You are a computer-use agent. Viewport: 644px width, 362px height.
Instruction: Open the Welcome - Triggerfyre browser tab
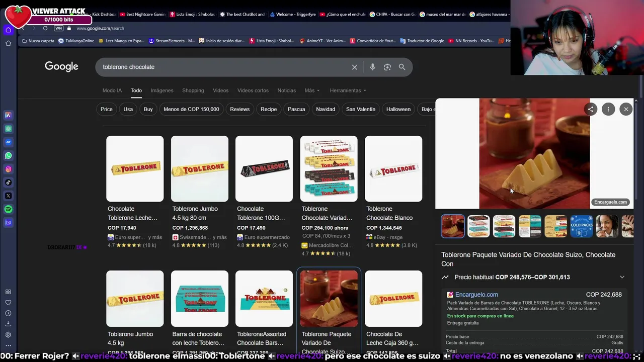(293, 14)
